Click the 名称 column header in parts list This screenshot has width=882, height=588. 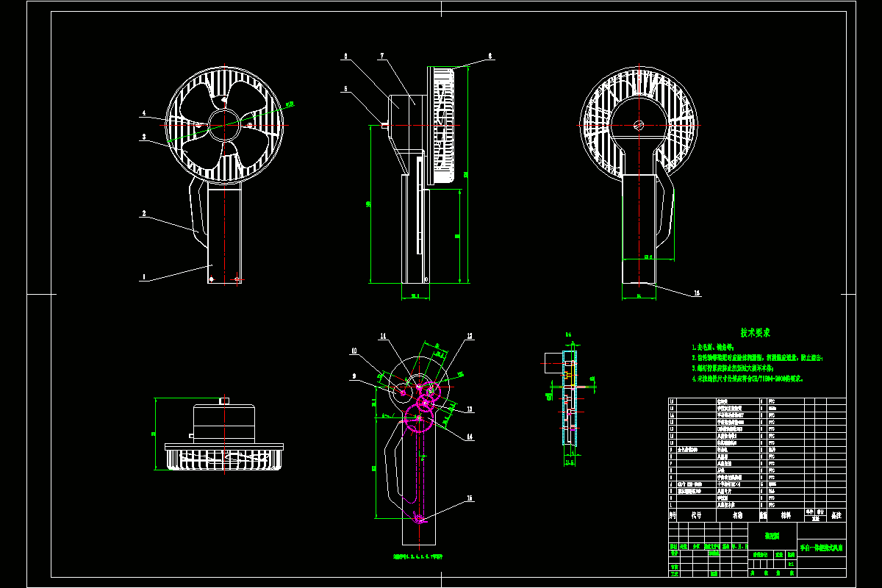click(x=737, y=516)
